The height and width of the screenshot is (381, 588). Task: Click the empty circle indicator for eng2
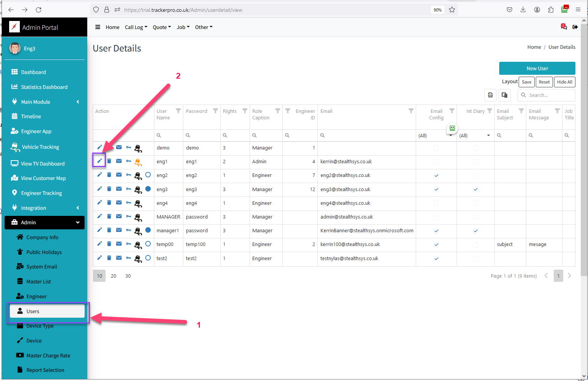[148, 175]
